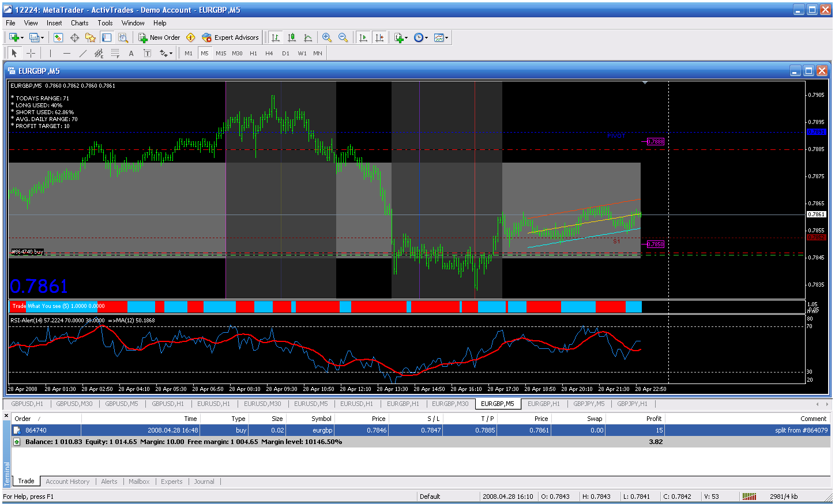Screen dimensions: 835x504
Task: Toggle Chart Shift option
Action: [x=379, y=37]
